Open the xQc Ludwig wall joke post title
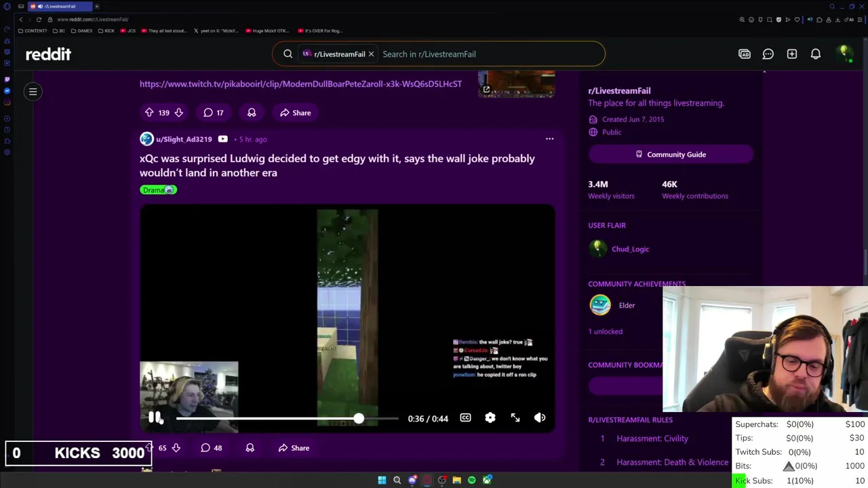The width and height of the screenshot is (868, 488). (337, 165)
